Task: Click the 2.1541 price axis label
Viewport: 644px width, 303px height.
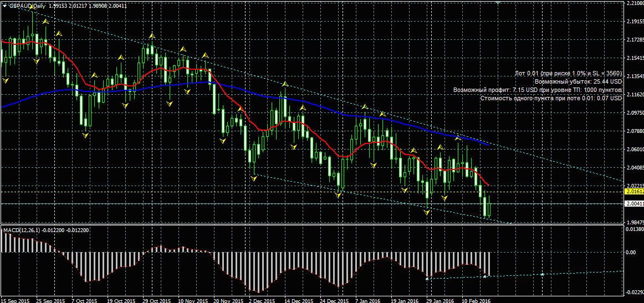Action: pyautogui.click(x=635, y=58)
